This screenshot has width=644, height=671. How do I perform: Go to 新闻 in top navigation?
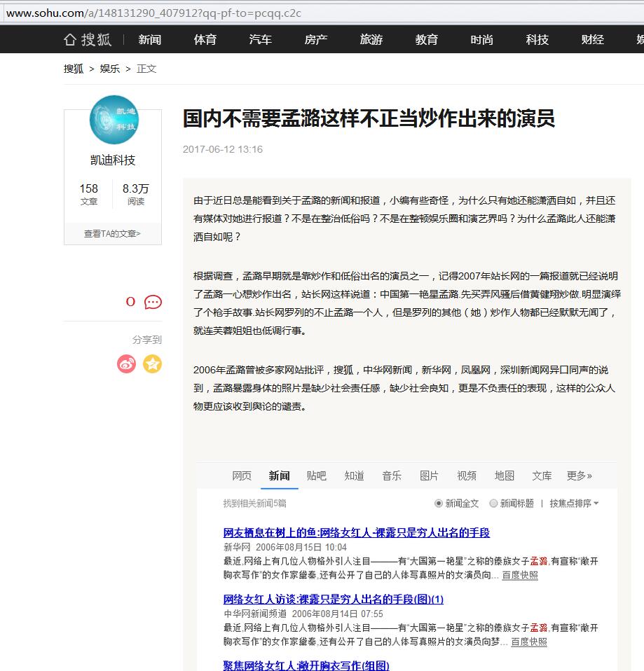click(150, 40)
